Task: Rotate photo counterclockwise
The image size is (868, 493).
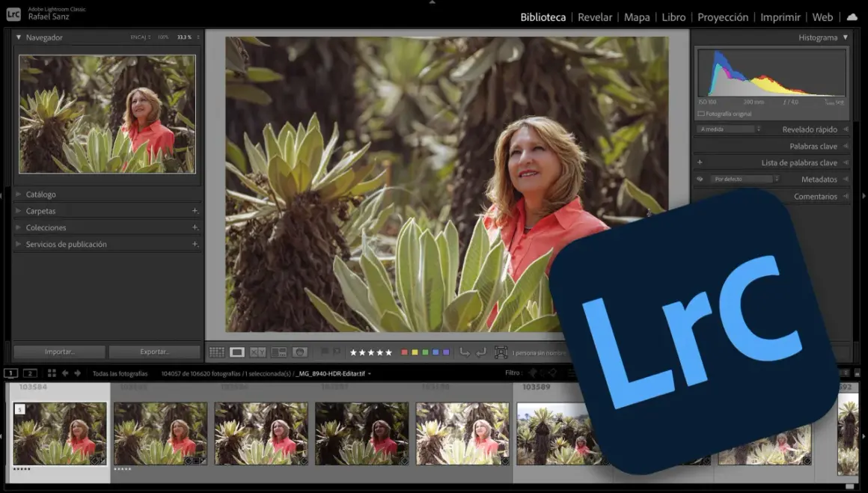Action: coord(465,352)
